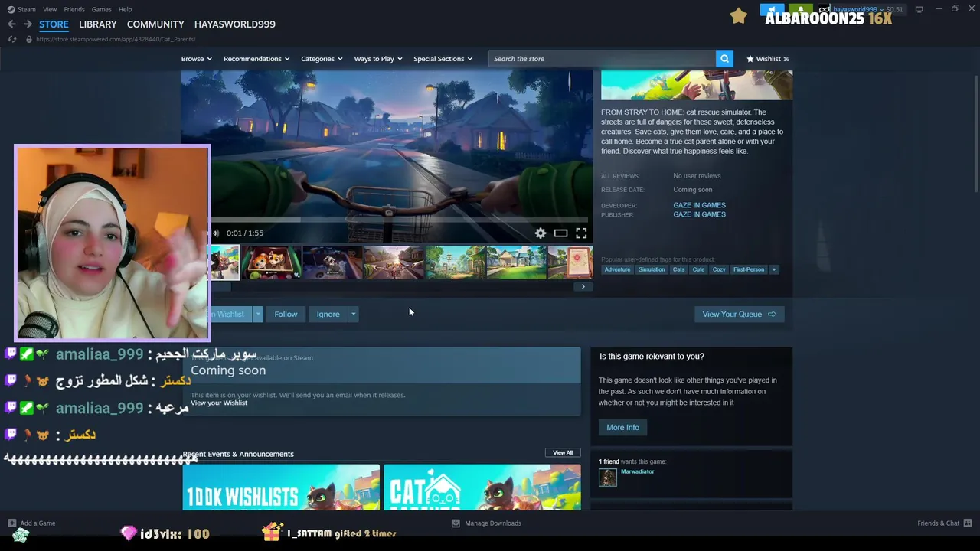Expand the Special Sections dropdown
Screen dimensions: 980x551
pyautogui.click(x=443, y=58)
